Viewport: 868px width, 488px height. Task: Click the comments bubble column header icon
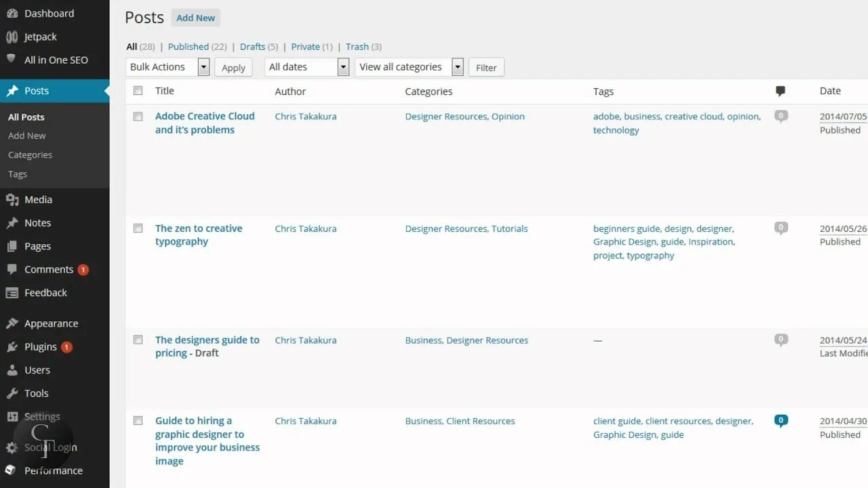tap(781, 91)
